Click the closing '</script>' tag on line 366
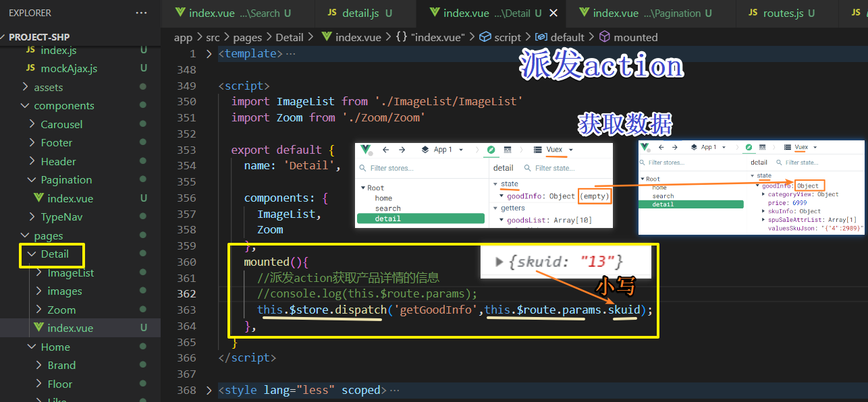The image size is (868, 402). [247, 358]
